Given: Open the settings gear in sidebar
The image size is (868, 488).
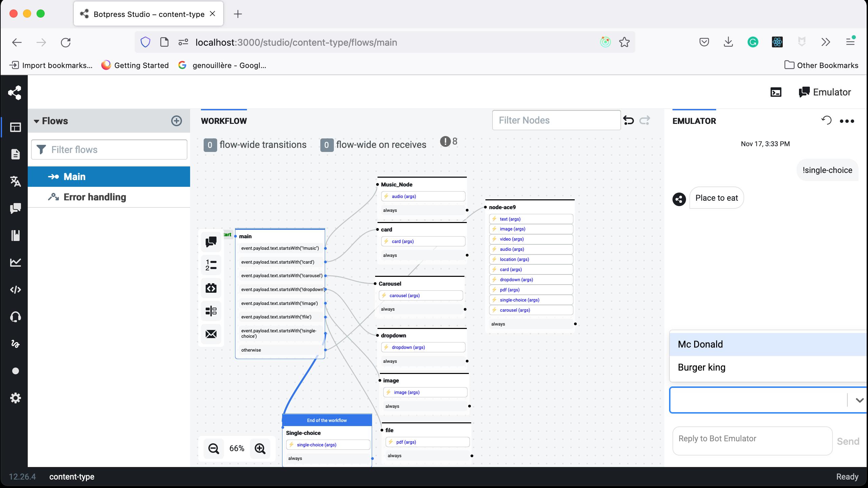Looking at the screenshot, I should [15, 398].
